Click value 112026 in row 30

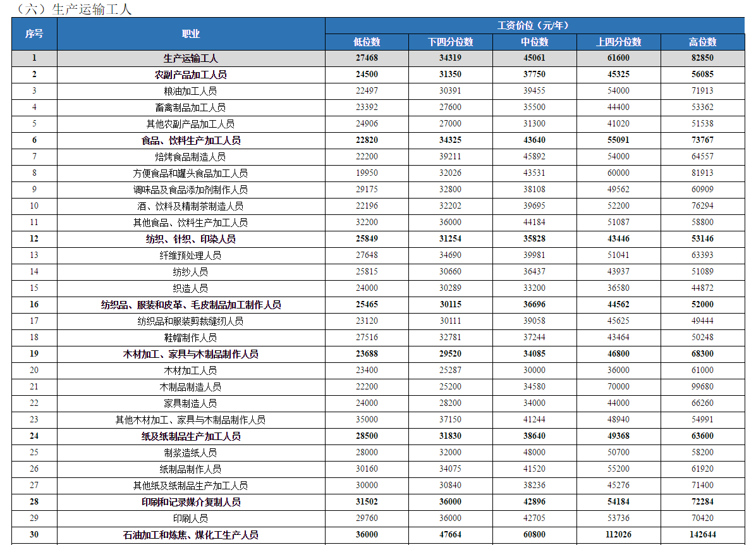(x=619, y=534)
